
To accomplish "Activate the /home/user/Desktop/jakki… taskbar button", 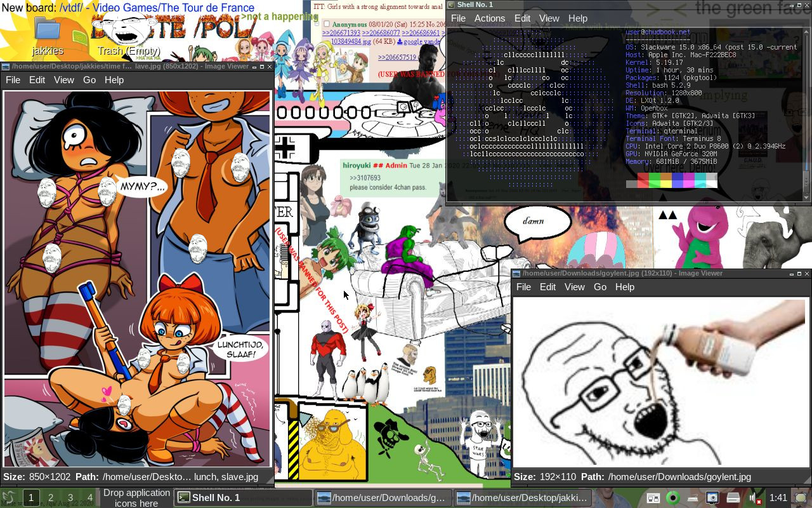I will click(523, 498).
